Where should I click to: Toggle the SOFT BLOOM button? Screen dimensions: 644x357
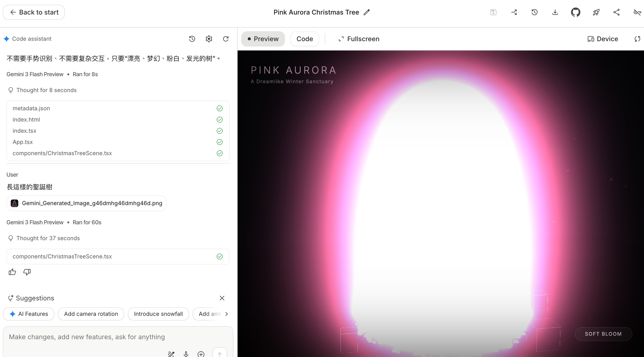[603, 334]
